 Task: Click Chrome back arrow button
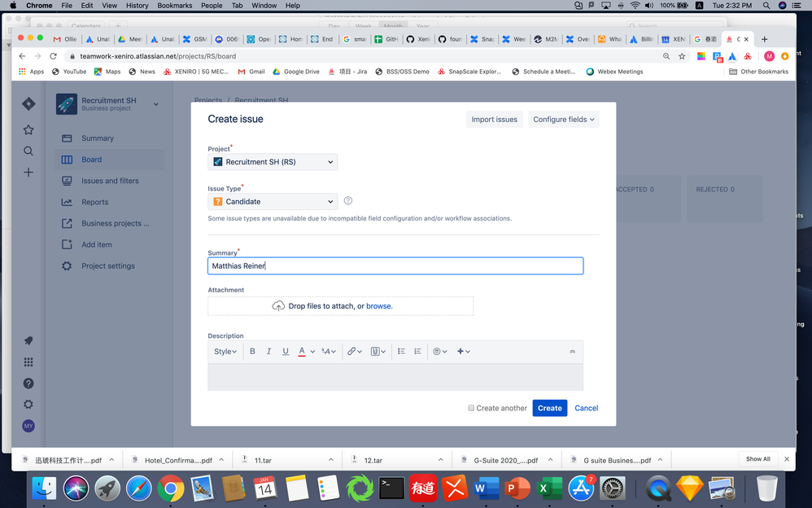click(22, 56)
